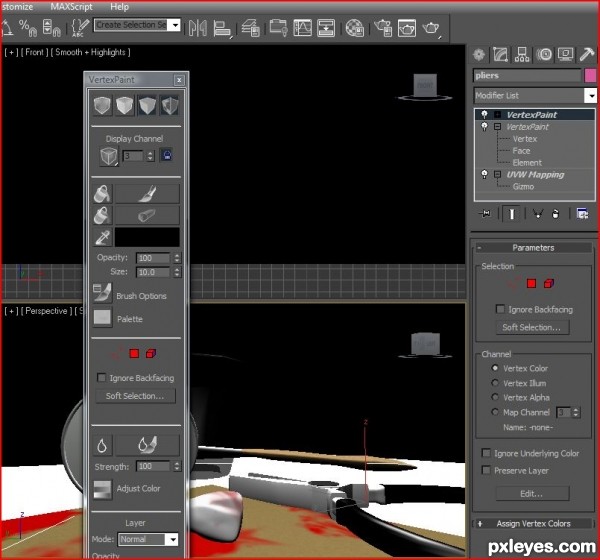Expand Assign Vertex Colors rollout

pyautogui.click(x=533, y=523)
